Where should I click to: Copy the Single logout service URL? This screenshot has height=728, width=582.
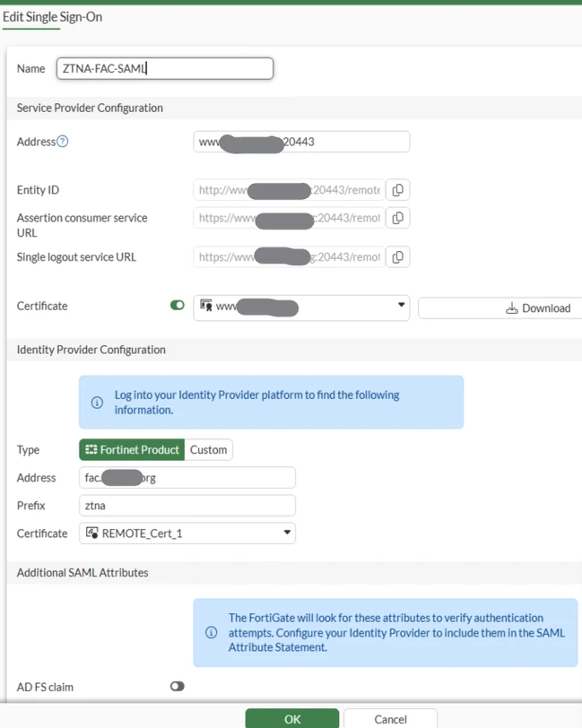tap(397, 256)
